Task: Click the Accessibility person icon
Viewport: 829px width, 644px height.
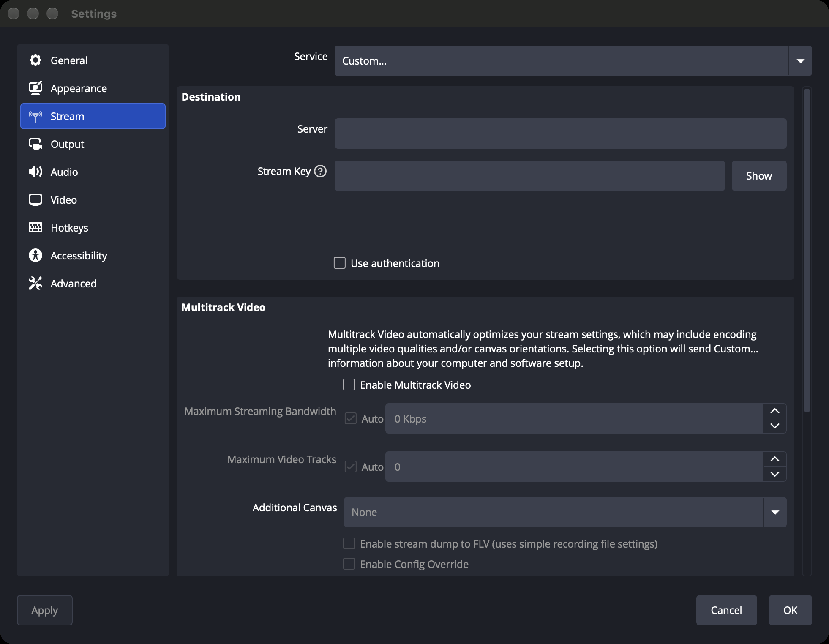Action: (x=35, y=256)
